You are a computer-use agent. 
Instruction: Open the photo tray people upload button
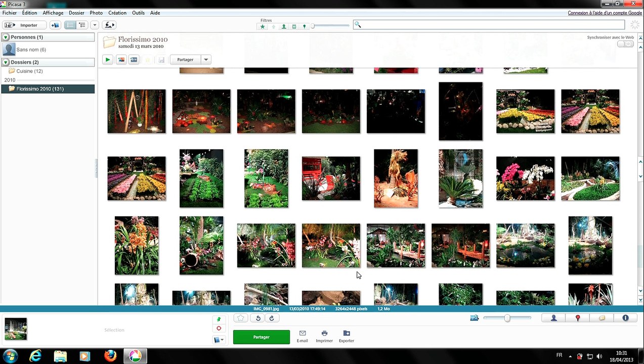tap(109, 25)
